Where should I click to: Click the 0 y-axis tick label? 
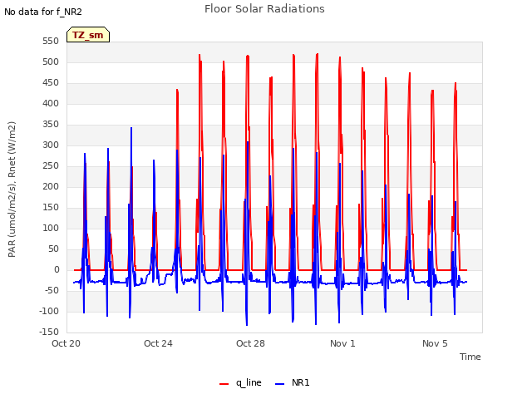[x=57, y=269]
